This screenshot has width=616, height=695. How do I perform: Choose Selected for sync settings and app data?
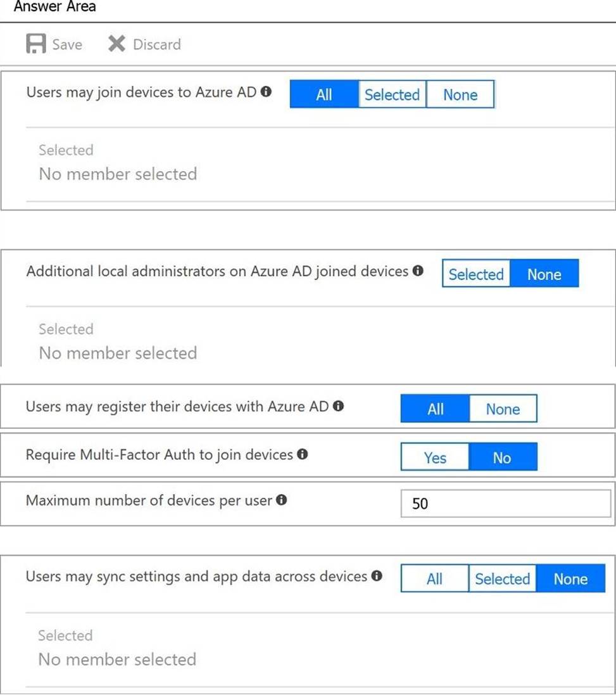click(x=502, y=579)
